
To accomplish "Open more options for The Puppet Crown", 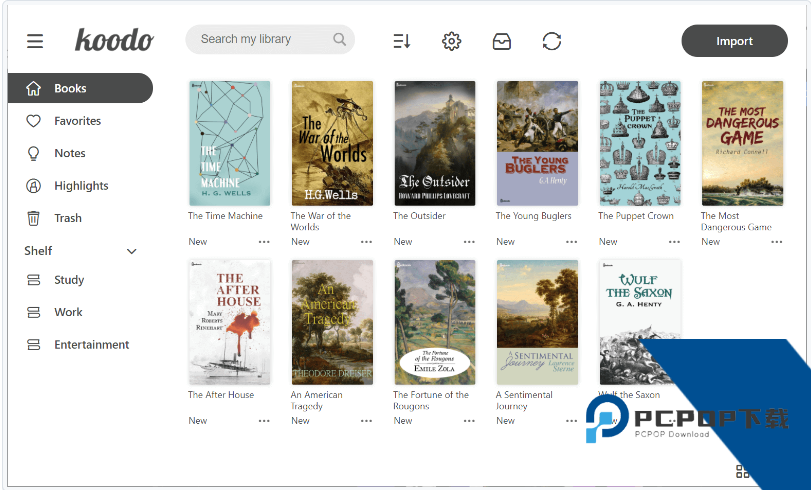I will tap(674, 242).
